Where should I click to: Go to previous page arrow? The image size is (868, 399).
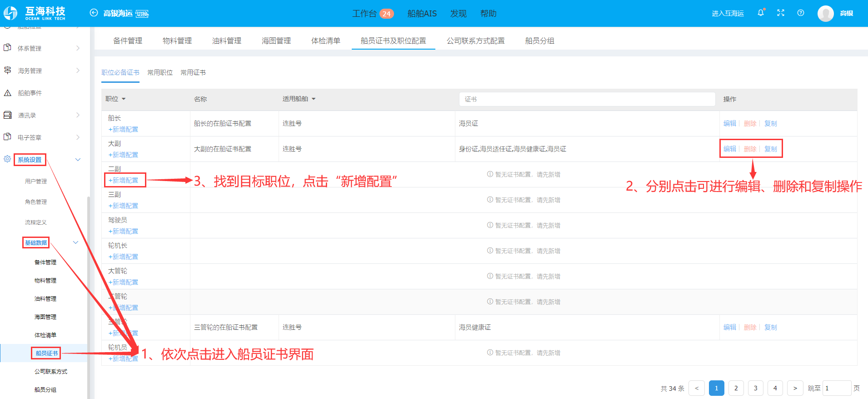[697, 388]
